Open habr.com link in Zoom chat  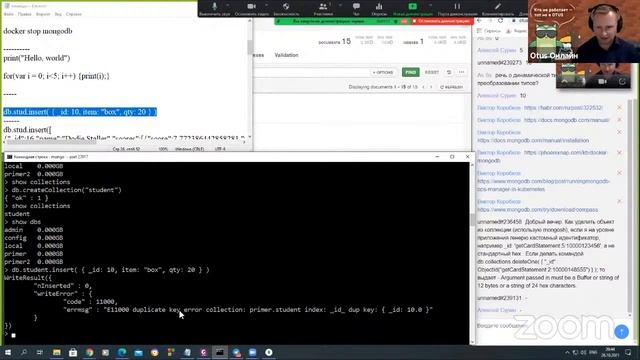pyautogui.click(x=563, y=108)
